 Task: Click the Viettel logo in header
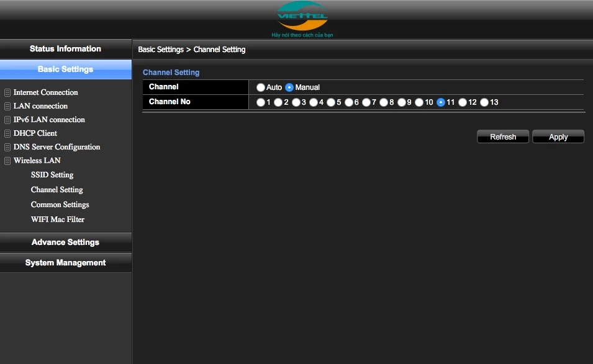(302, 17)
